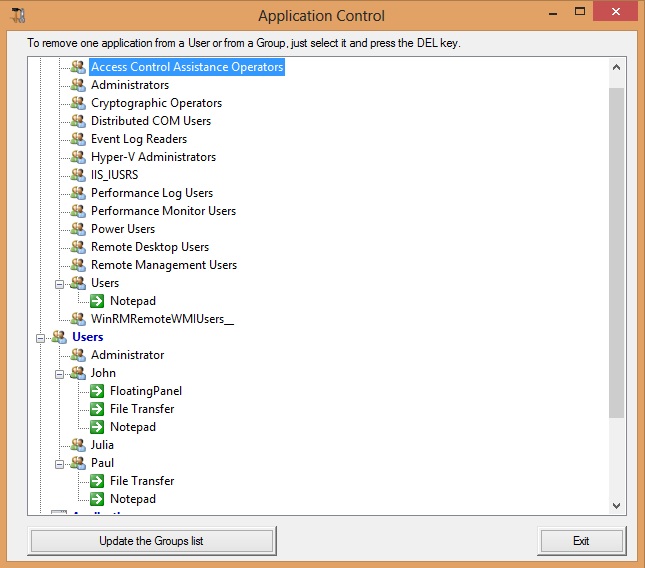Image resolution: width=645 pixels, height=568 pixels.
Task: Click the vertical scrollbar thumb
Action: pos(616,253)
